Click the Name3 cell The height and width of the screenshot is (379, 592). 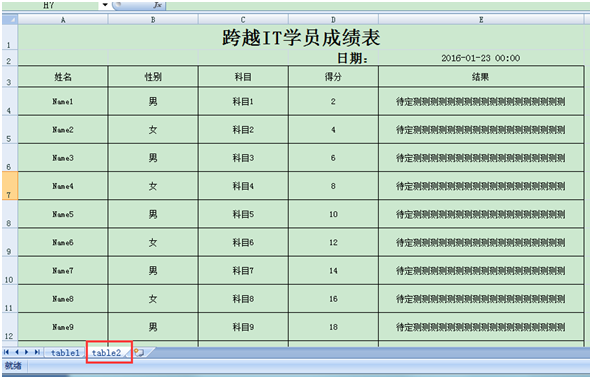pos(63,158)
